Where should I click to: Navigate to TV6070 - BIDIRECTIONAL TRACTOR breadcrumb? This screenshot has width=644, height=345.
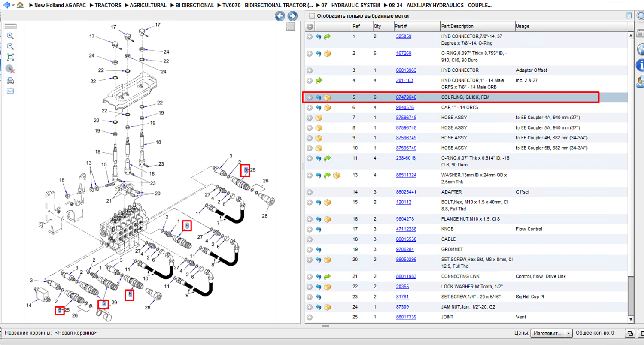(x=267, y=5)
